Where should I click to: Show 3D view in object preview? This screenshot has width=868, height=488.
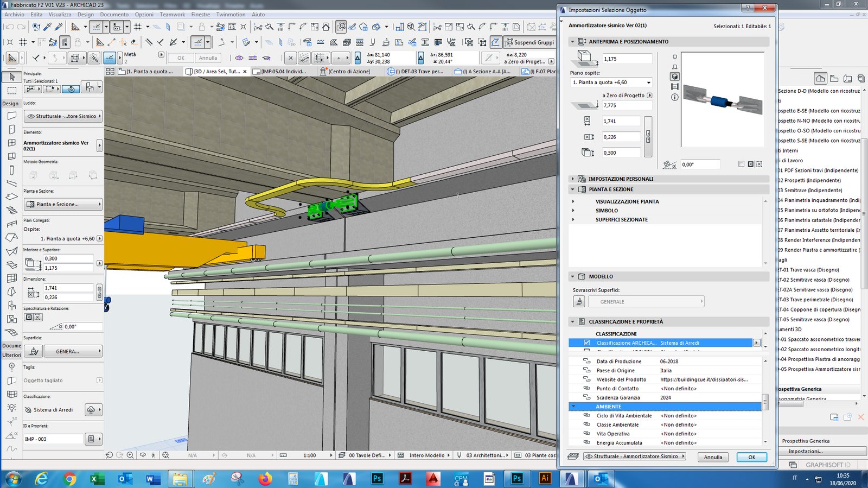[675, 77]
